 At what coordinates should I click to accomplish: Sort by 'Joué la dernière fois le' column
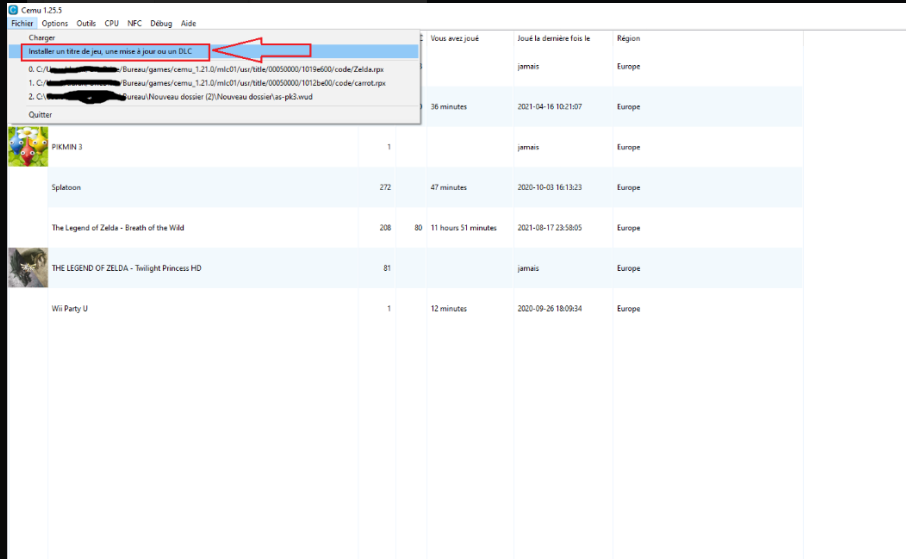(x=553, y=39)
